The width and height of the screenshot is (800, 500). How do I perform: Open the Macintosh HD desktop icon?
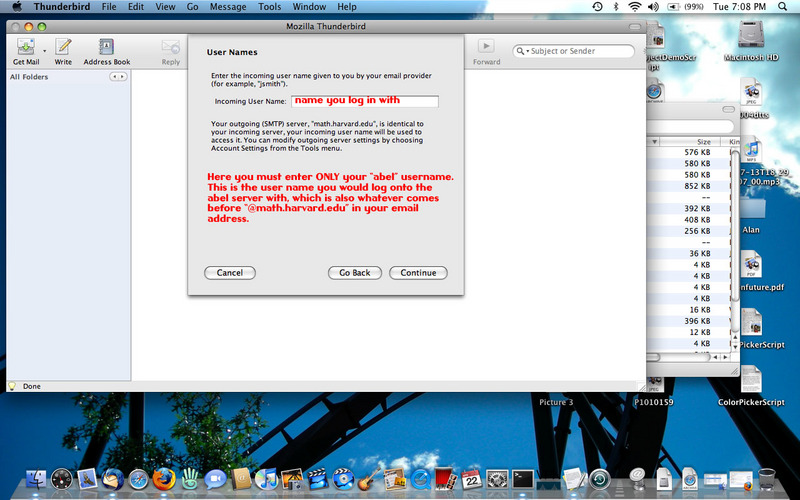[x=751, y=35]
